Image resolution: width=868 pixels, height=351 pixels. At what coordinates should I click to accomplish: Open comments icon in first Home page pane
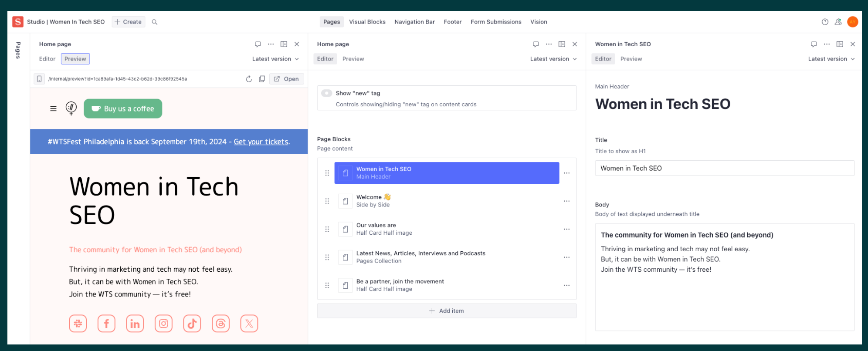click(x=258, y=44)
